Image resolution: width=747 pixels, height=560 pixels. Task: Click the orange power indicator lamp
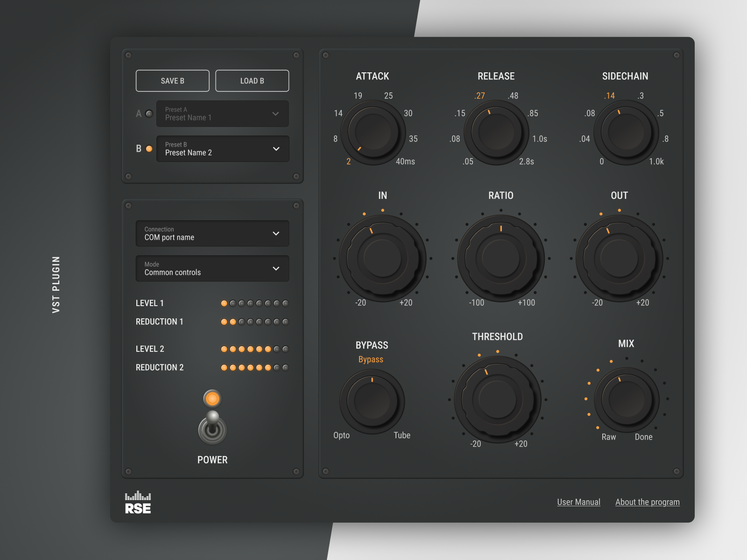pyautogui.click(x=212, y=399)
